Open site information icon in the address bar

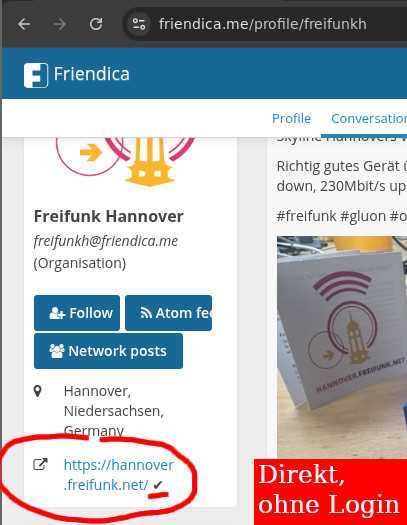tap(139, 24)
